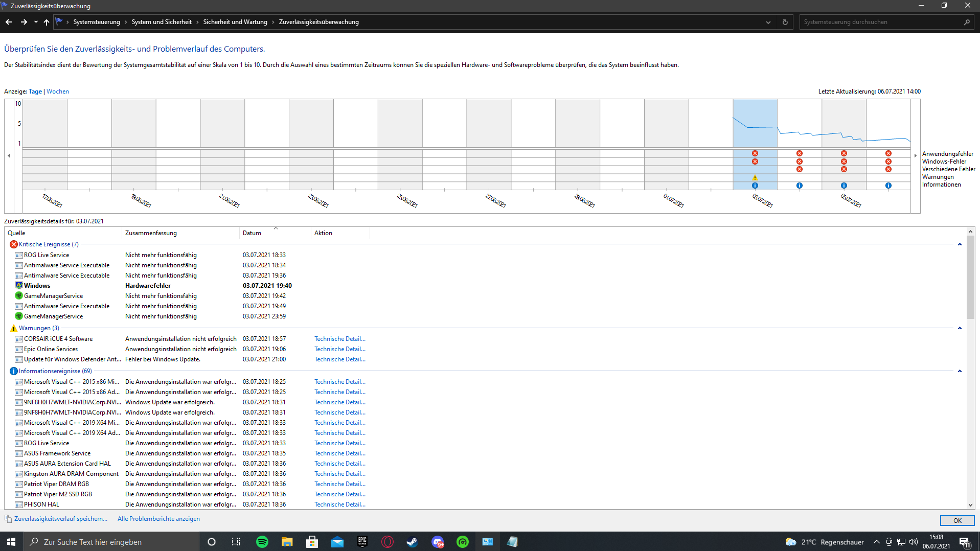Open the Mail app from the taskbar
Screen dimensions: 980x551
[x=337, y=542]
